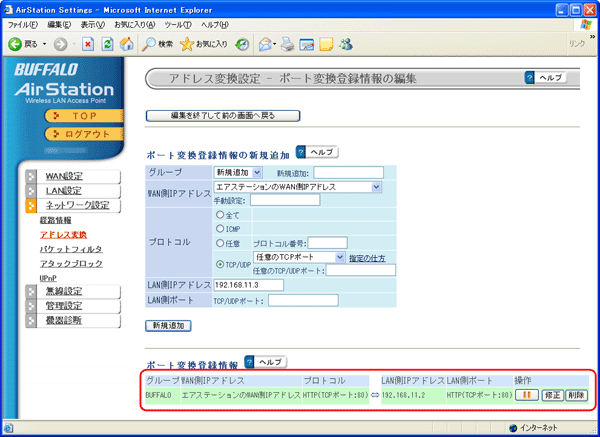This screenshot has height=437, width=600.
Task: Go to browser Home icon
Action: tap(126, 44)
